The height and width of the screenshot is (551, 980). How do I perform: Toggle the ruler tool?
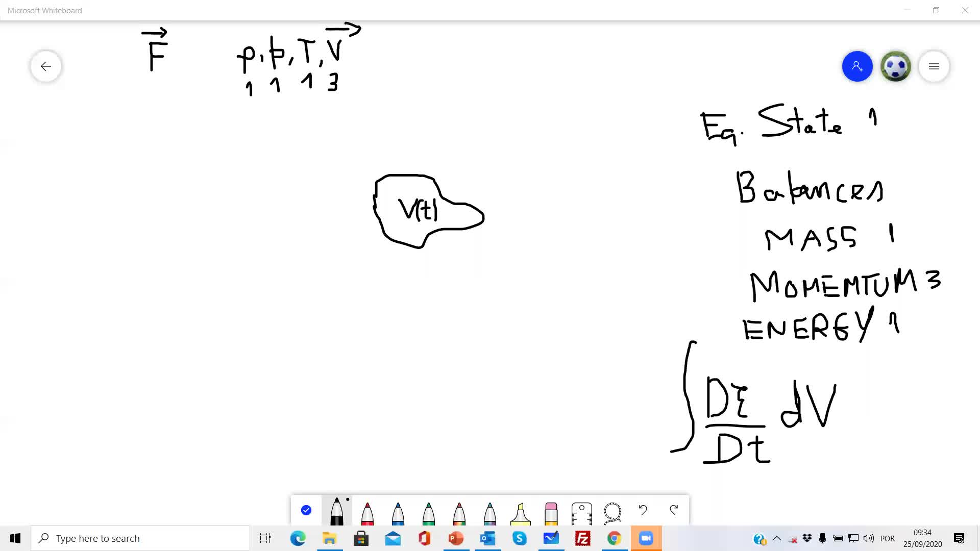pyautogui.click(x=582, y=513)
